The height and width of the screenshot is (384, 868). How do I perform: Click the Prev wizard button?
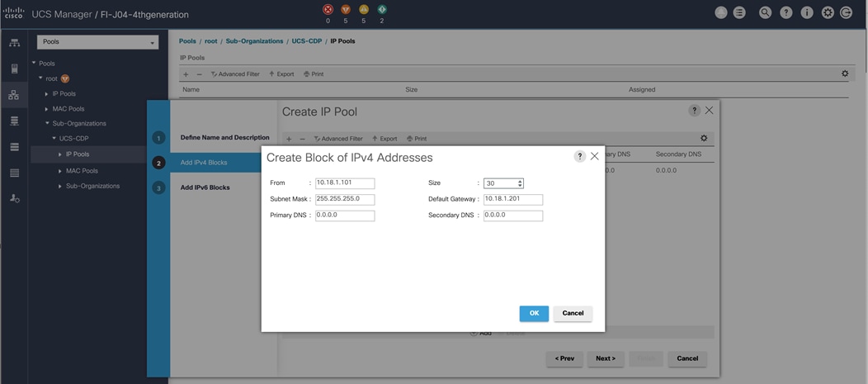coord(564,358)
